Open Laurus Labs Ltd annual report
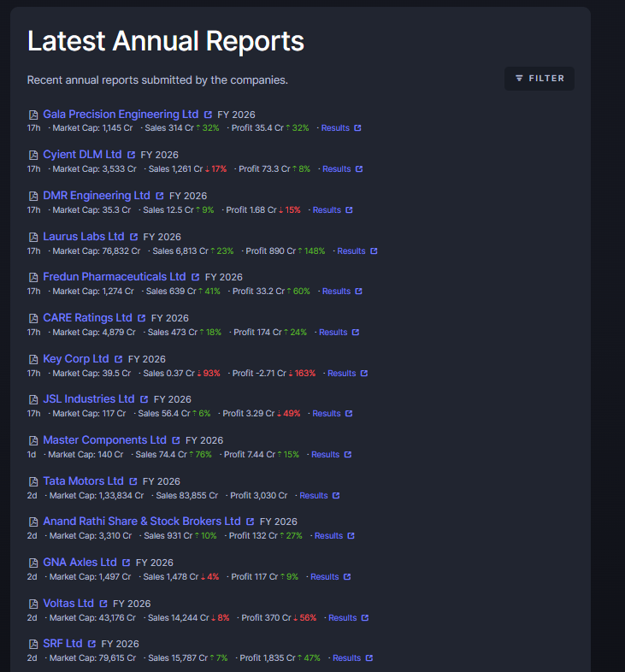 [x=84, y=237]
